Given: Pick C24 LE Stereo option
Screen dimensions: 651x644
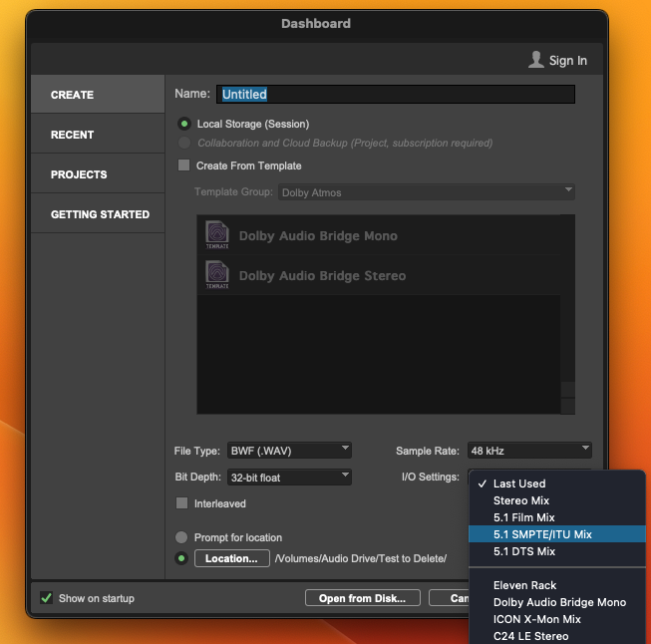Looking at the screenshot, I should 557,636.
